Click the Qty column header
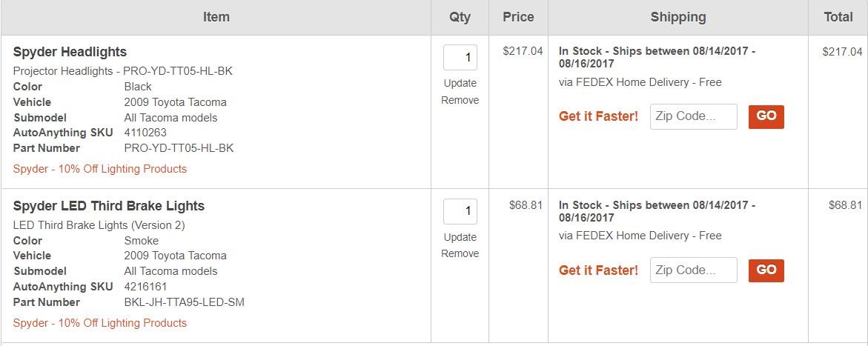 tap(460, 17)
